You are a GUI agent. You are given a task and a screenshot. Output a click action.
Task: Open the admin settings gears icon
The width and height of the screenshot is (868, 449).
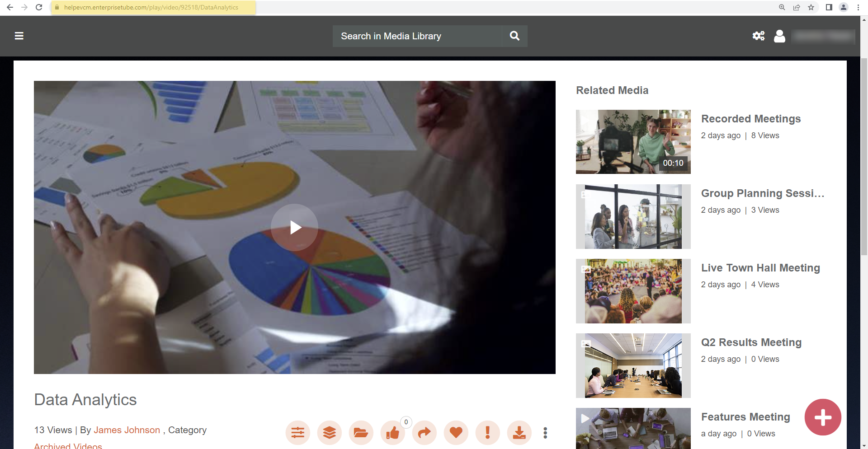(758, 36)
